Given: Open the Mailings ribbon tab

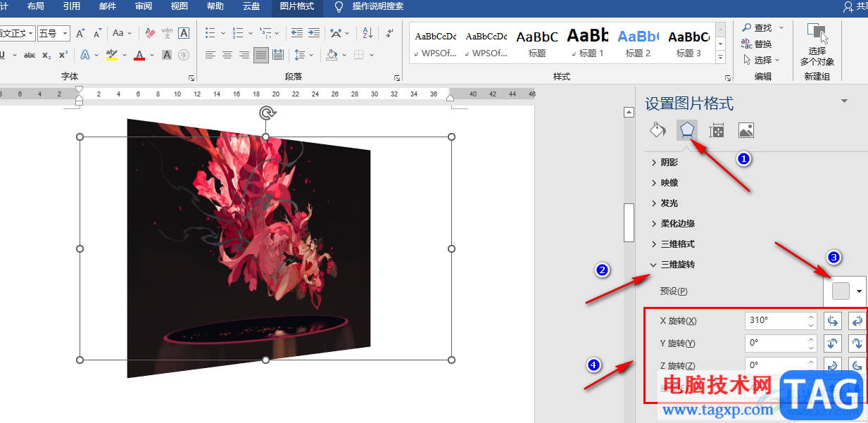Looking at the screenshot, I should pos(107,6).
